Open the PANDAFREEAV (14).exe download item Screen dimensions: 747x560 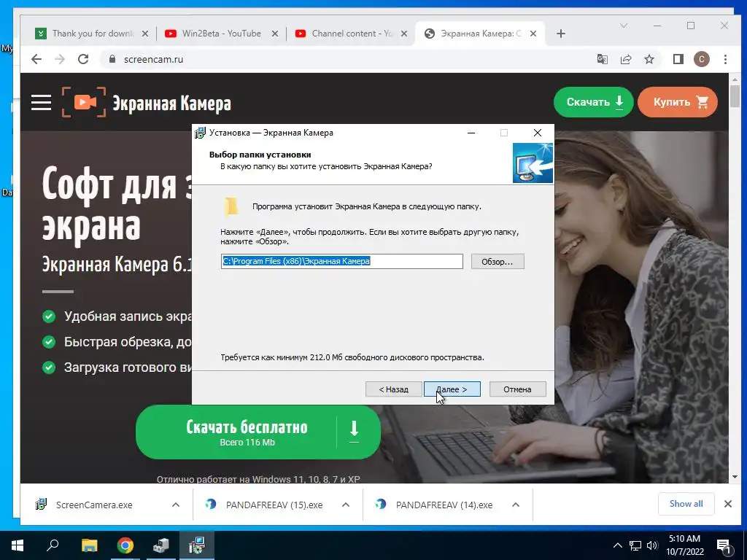click(444, 505)
